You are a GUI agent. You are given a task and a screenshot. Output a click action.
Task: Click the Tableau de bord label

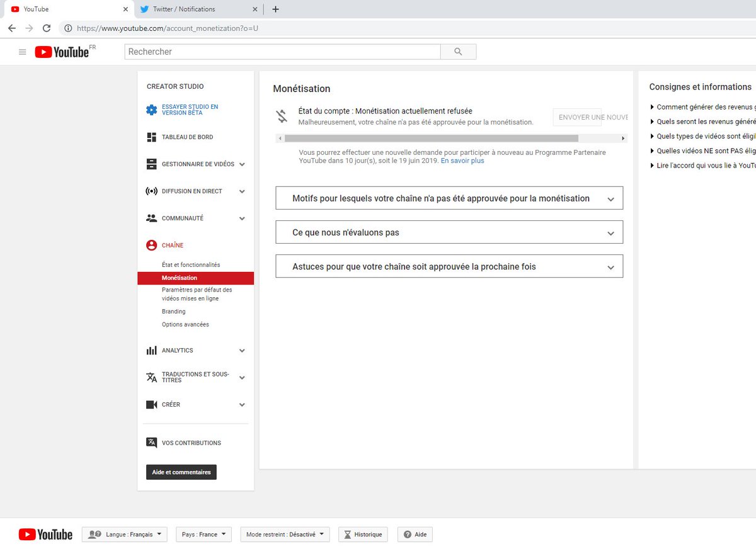point(188,137)
